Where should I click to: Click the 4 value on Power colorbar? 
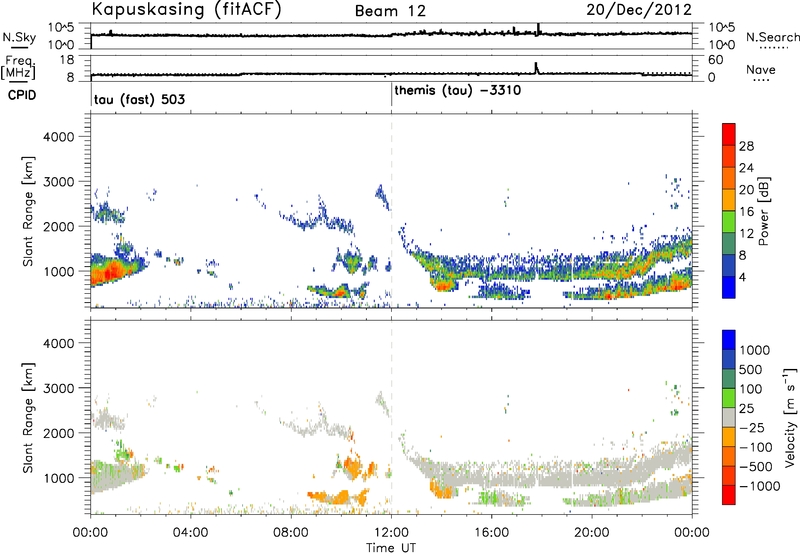742,277
